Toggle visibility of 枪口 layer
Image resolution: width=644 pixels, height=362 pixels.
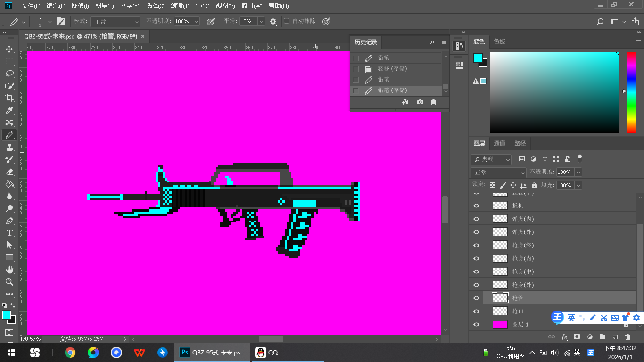476,311
